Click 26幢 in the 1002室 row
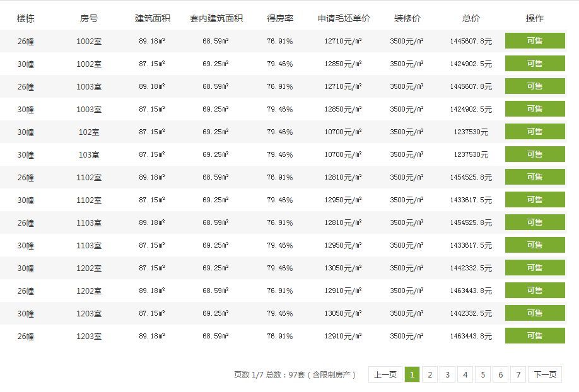This screenshot has height=392, width=579. pos(25,42)
